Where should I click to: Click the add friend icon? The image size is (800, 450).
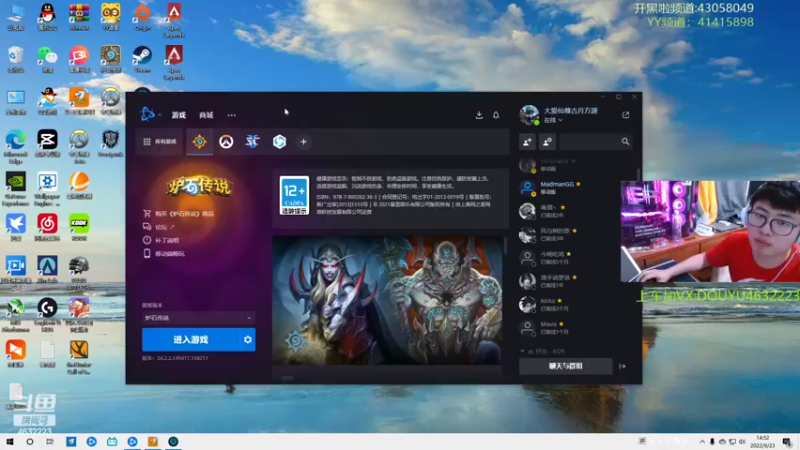[x=528, y=142]
